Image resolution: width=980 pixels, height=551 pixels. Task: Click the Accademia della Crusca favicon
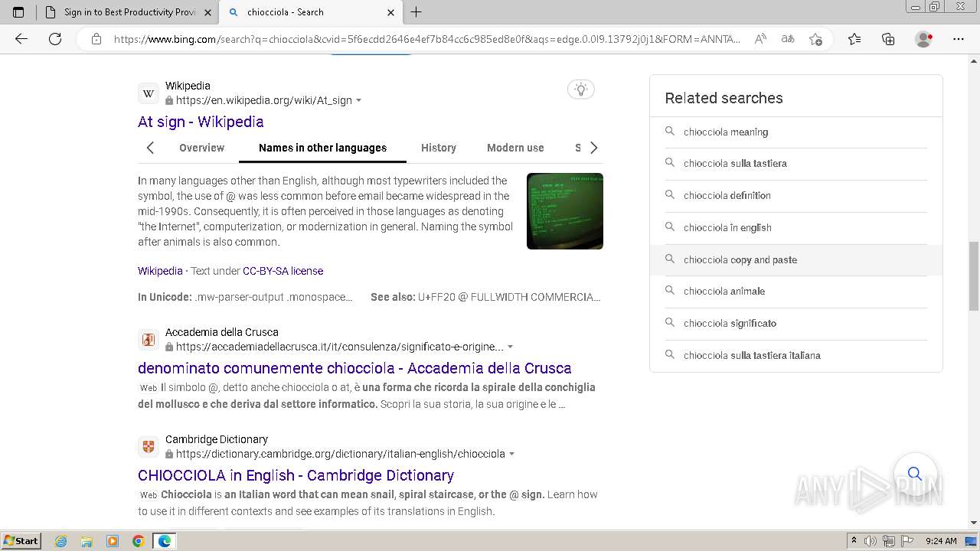coord(149,340)
